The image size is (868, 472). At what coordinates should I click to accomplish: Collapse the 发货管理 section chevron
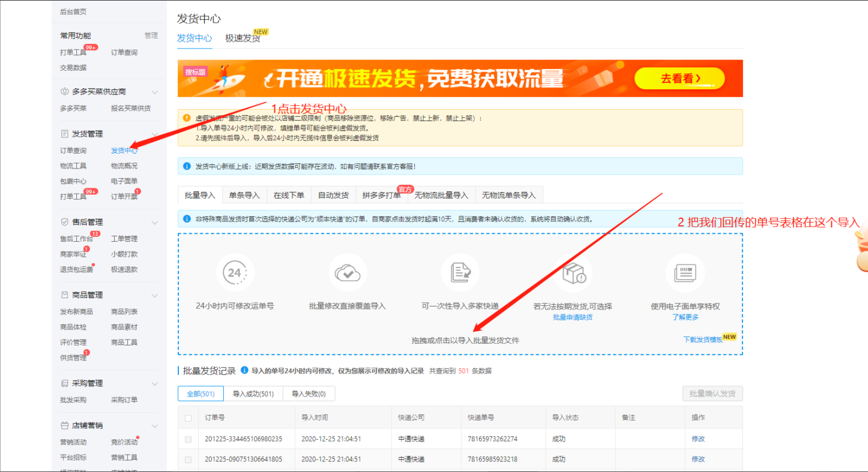(x=154, y=134)
